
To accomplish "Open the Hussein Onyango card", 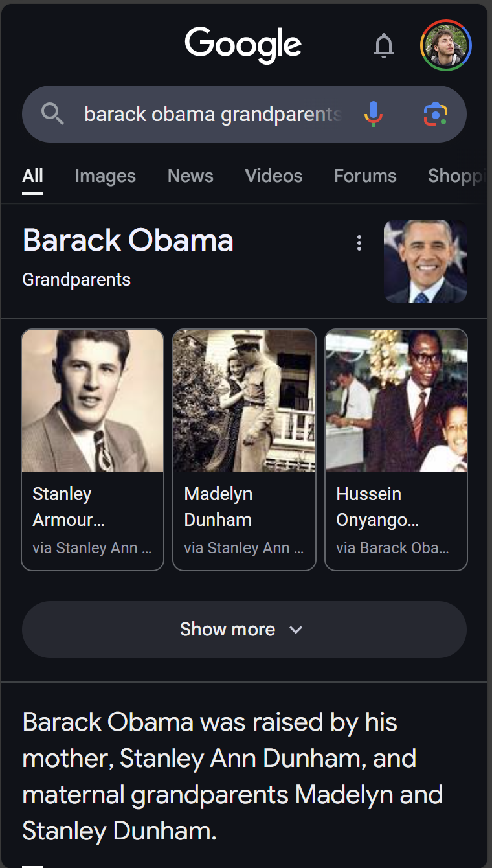I will tap(396, 450).
